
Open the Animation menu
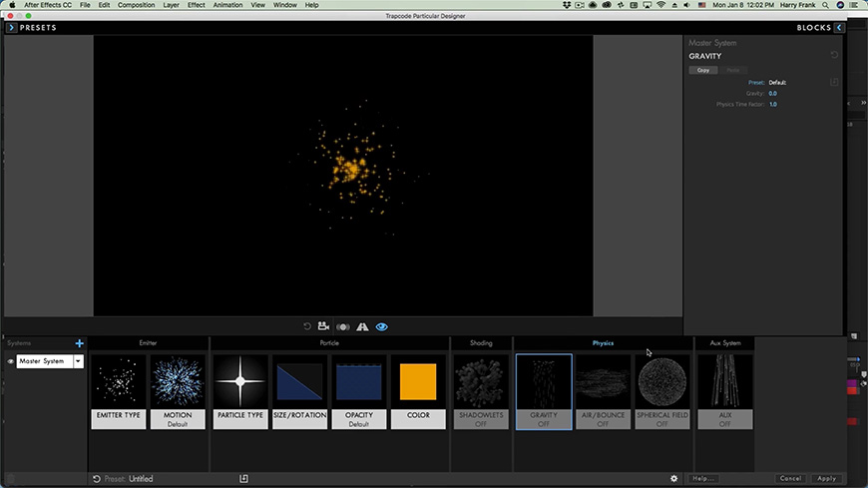coord(227,5)
